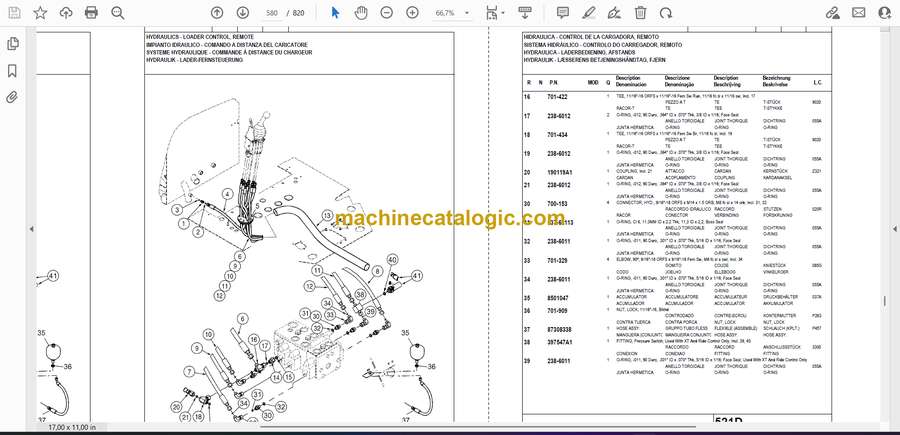Zoom in using the plus button

click(413, 12)
